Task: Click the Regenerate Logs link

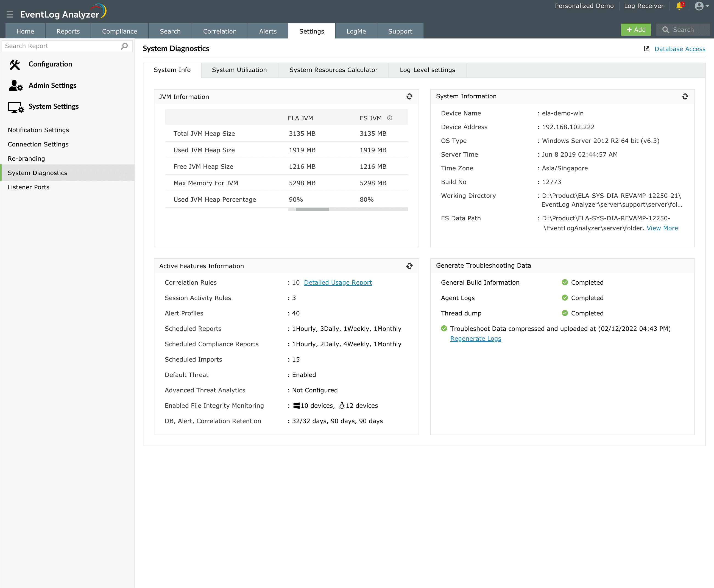Action: [x=475, y=338]
